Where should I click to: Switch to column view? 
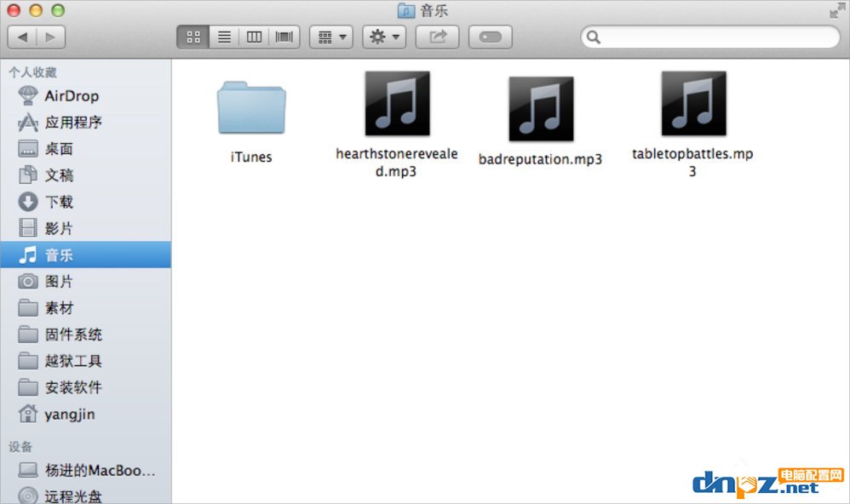point(254,37)
